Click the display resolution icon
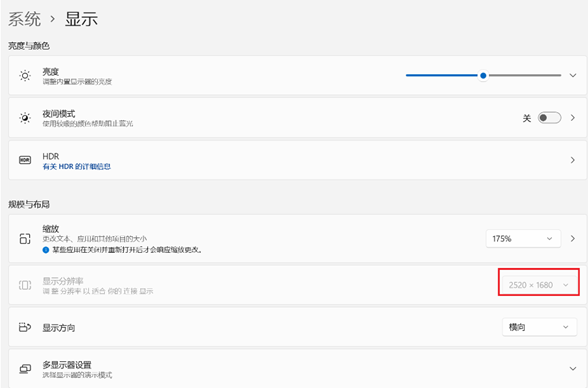This screenshot has width=588, height=388. [x=25, y=285]
